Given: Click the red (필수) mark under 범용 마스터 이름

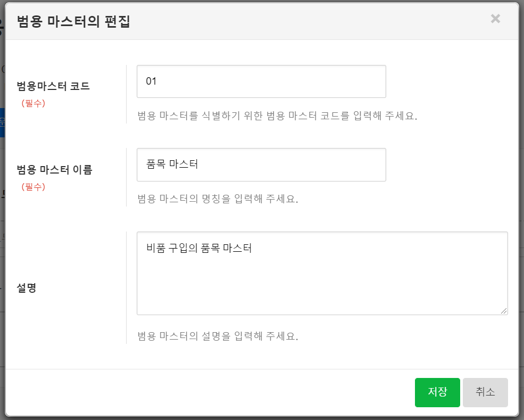Looking at the screenshot, I should (x=33, y=187).
